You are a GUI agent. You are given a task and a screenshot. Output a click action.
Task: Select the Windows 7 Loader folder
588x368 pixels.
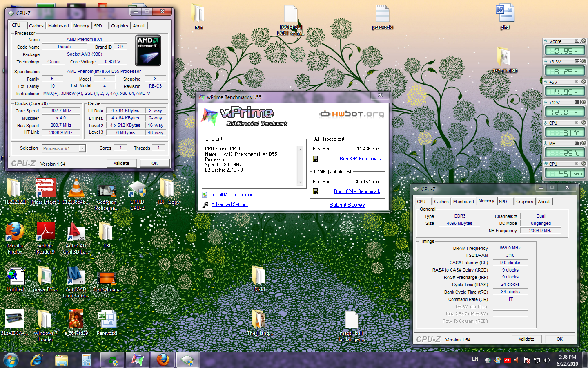[x=45, y=326]
